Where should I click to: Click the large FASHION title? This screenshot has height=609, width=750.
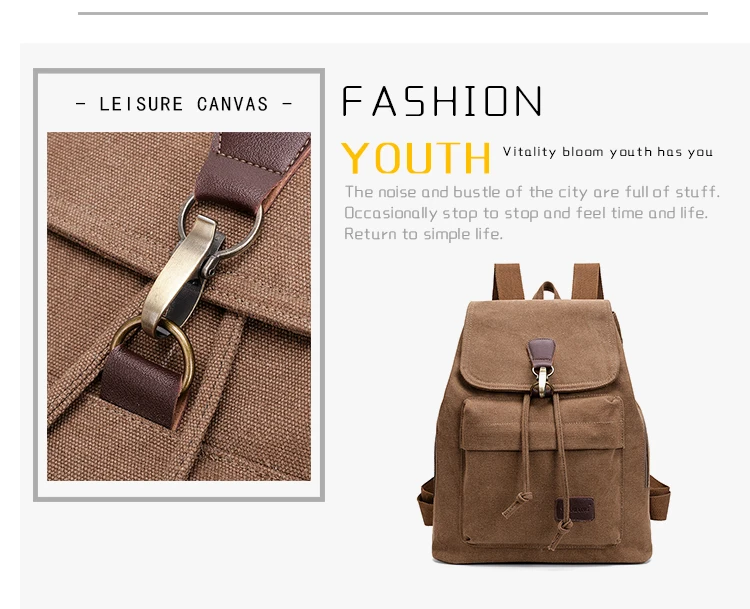pyautogui.click(x=442, y=101)
